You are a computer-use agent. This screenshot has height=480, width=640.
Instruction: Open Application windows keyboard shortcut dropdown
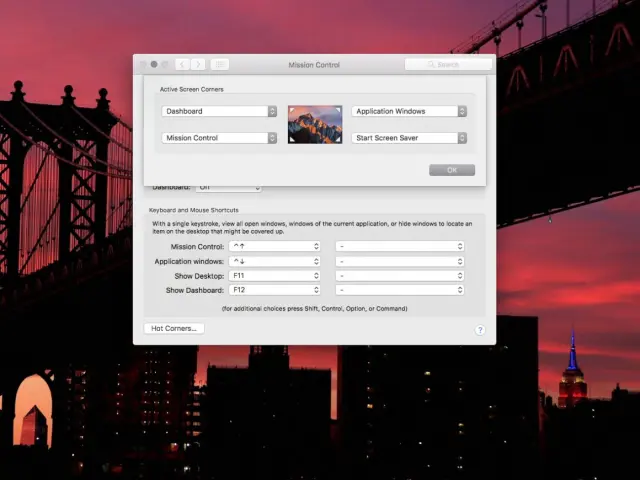[x=275, y=261]
